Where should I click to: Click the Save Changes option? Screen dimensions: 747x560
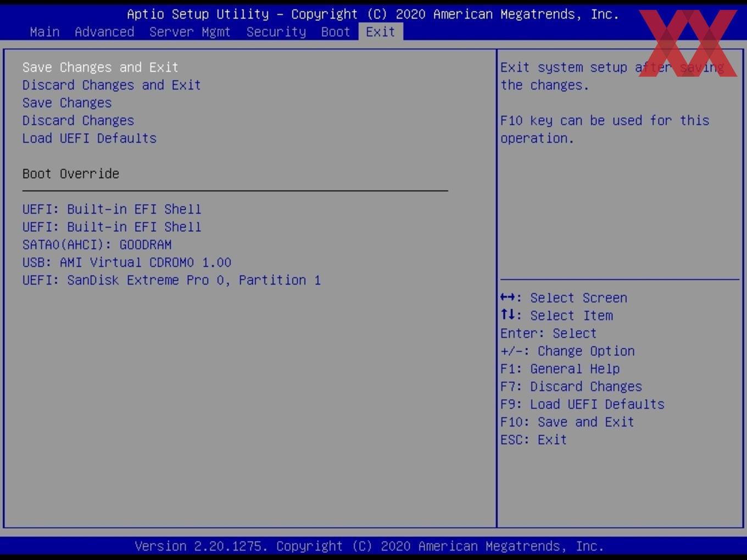click(x=67, y=103)
